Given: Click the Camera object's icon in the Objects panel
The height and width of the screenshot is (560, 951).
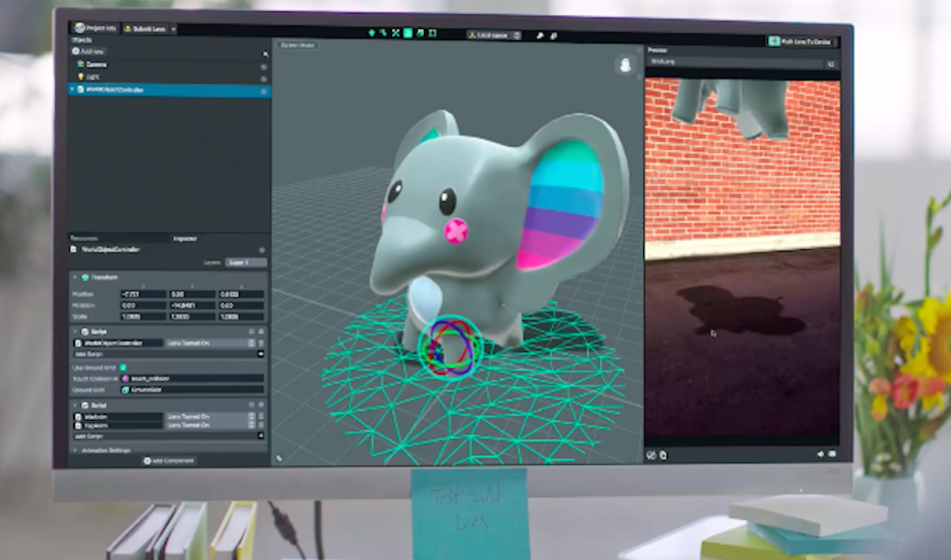Looking at the screenshot, I should coord(82,64).
